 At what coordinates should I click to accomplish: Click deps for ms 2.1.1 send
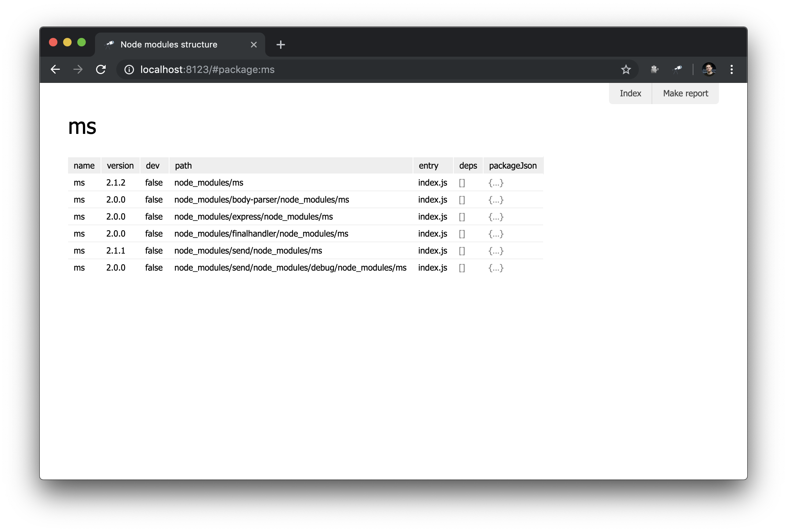tap(462, 250)
